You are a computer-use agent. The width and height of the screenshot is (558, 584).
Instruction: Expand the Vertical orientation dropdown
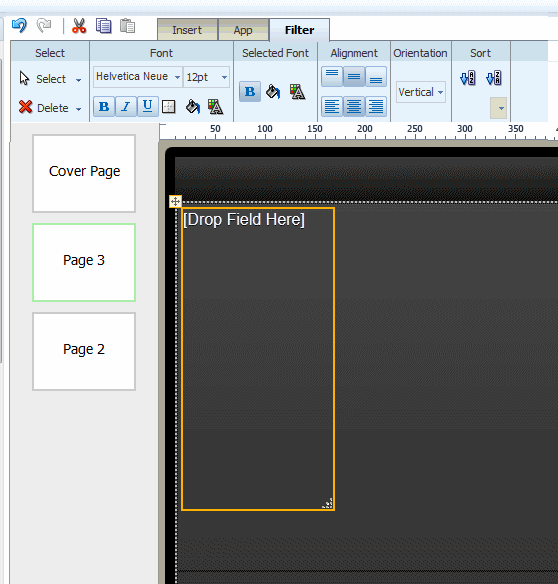tap(421, 92)
